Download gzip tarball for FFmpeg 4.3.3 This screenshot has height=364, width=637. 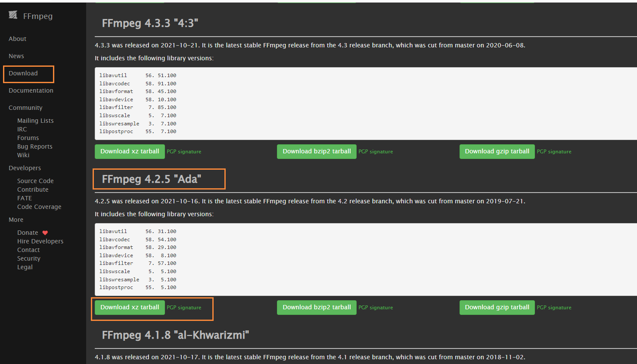(497, 152)
